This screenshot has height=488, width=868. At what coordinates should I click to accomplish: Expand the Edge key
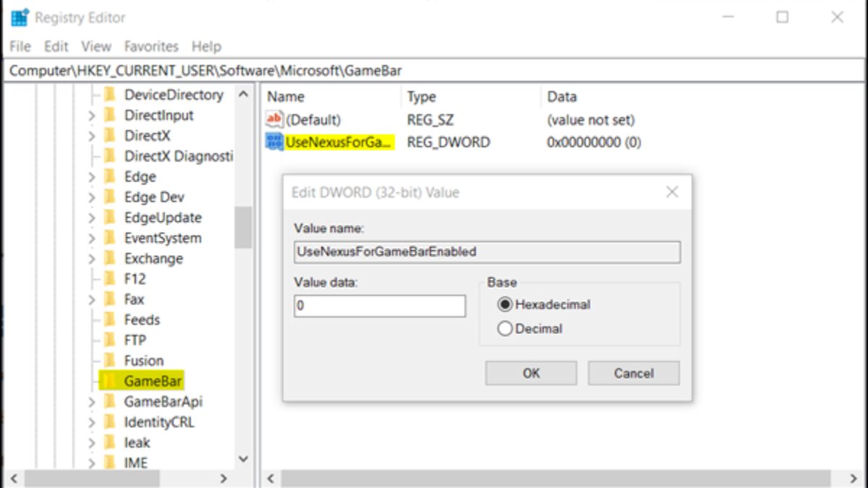click(x=92, y=177)
